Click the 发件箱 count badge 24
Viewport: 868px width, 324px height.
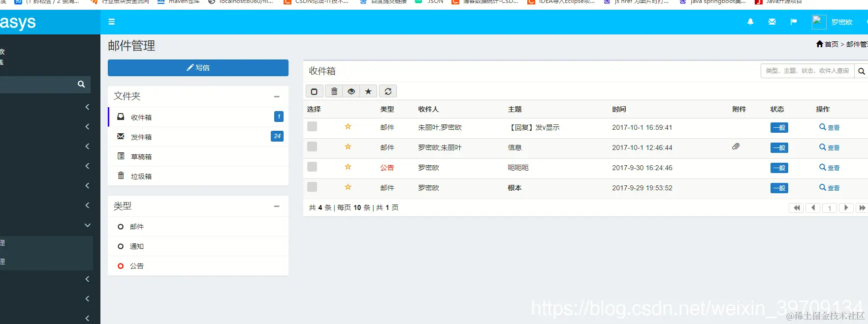[x=277, y=136]
